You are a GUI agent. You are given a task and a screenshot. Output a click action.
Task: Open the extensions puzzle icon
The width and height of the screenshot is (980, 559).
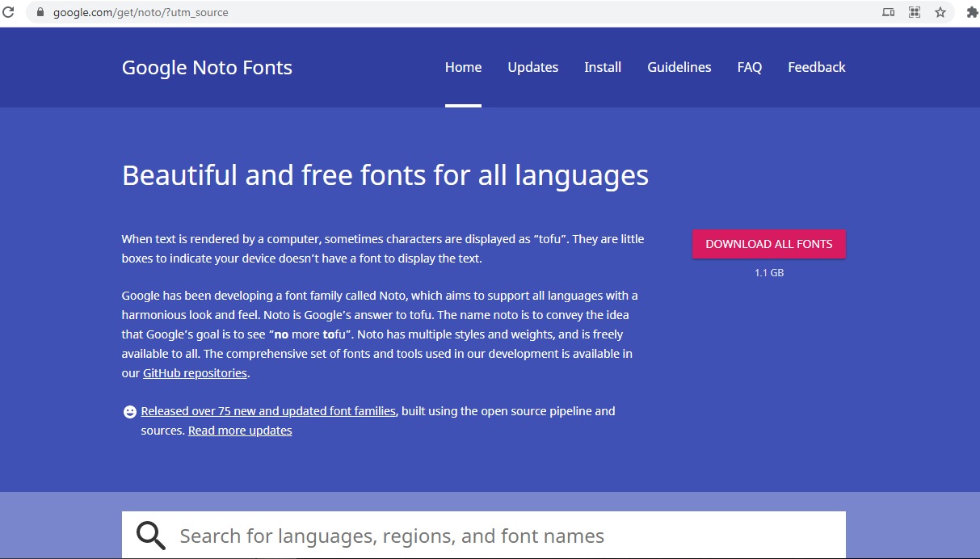tap(972, 12)
